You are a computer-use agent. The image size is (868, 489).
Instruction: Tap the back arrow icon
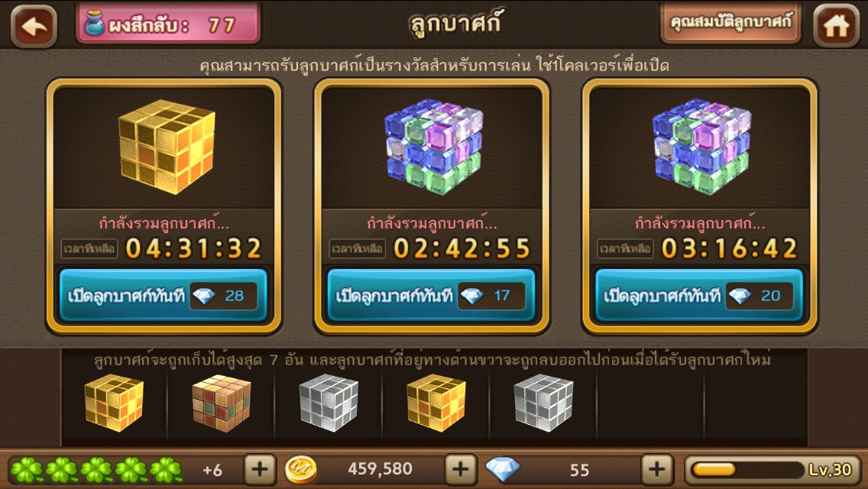pos(34,25)
